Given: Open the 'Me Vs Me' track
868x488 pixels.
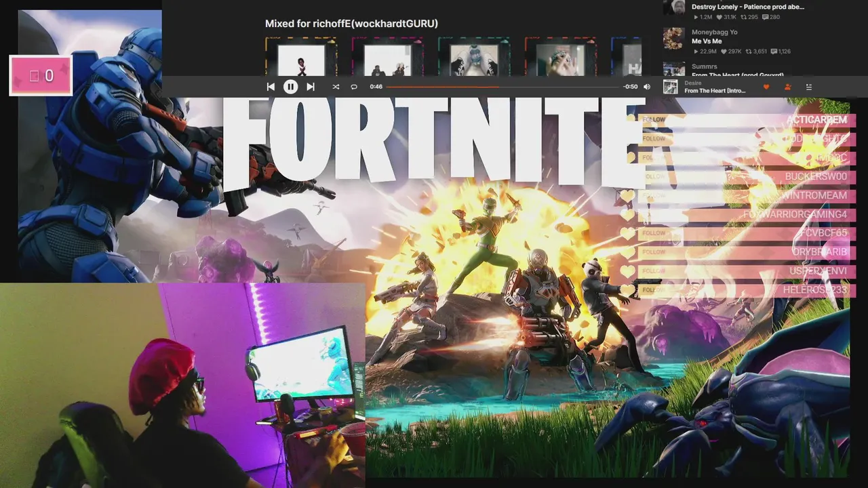Looking at the screenshot, I should [707, 41].
